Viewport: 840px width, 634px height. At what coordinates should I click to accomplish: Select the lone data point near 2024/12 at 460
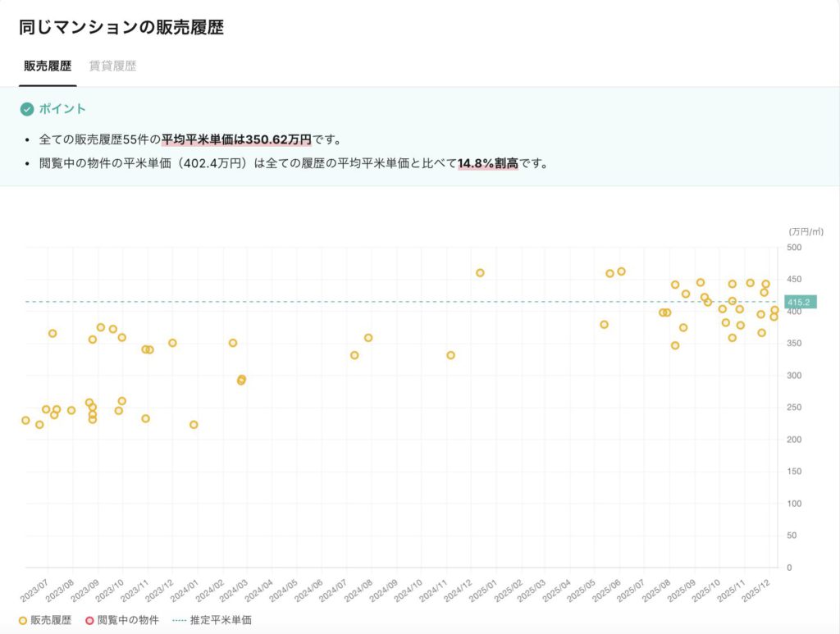[480, 273]
